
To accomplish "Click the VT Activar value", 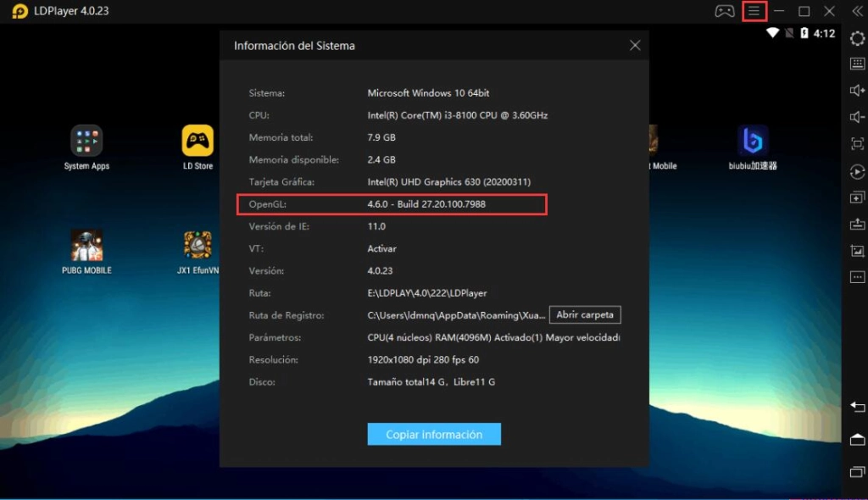I will (x=381, y=248).
